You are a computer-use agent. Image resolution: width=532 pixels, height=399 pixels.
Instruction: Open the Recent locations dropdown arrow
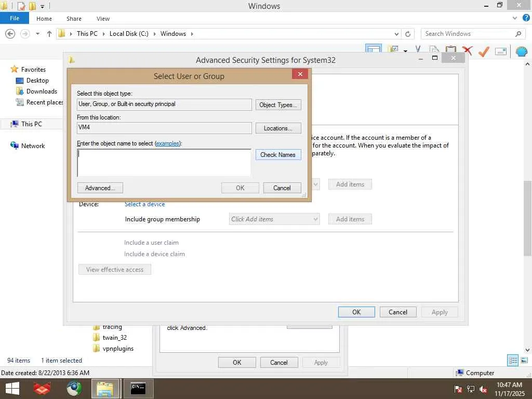click(x=37, y=34)
